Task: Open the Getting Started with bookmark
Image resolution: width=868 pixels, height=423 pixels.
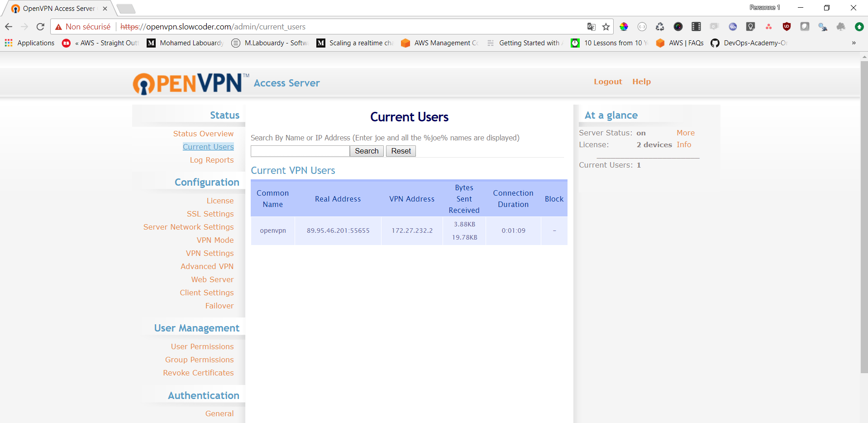Action: tap(525, 43)
